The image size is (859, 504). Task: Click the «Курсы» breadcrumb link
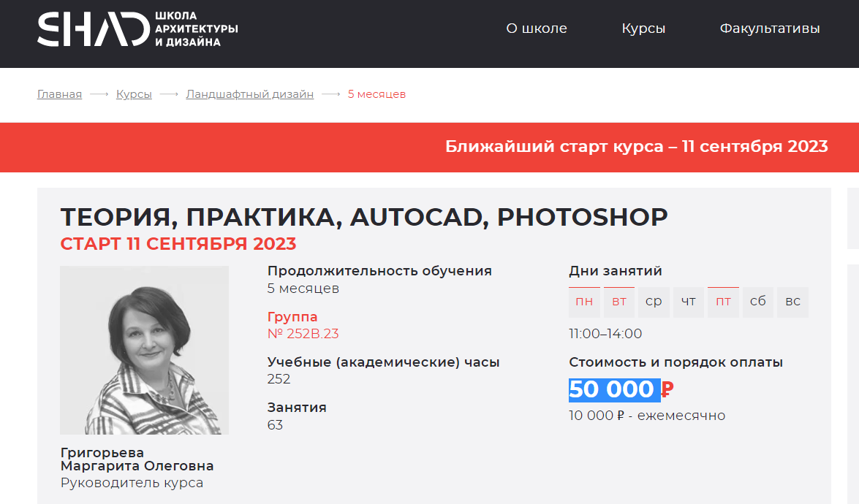click(134, 94)
